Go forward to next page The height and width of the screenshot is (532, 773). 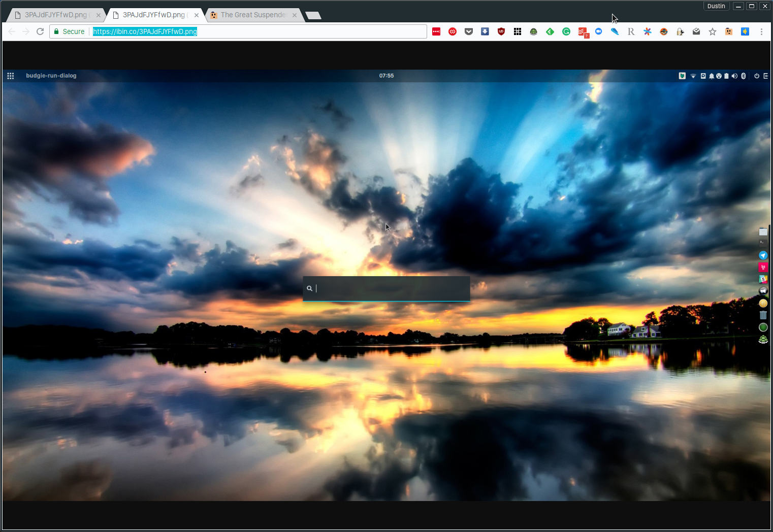pyautogui.click(x=26, y=31)
